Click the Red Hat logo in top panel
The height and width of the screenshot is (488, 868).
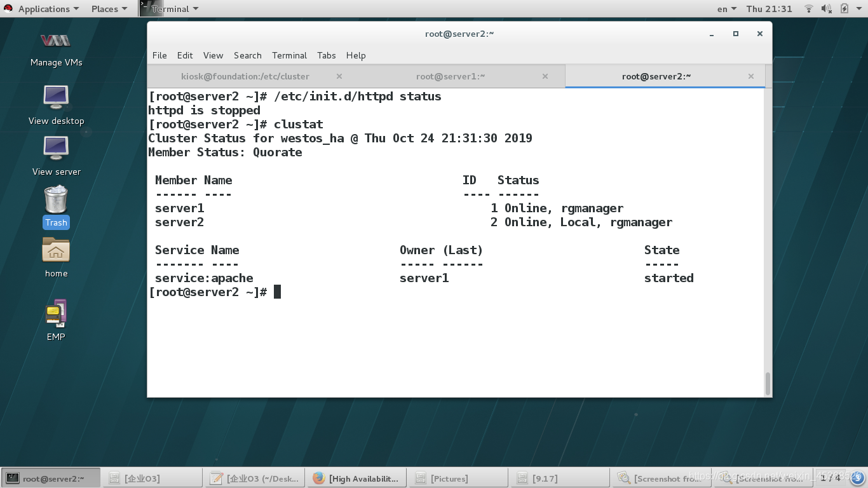(x=8, y=9)
